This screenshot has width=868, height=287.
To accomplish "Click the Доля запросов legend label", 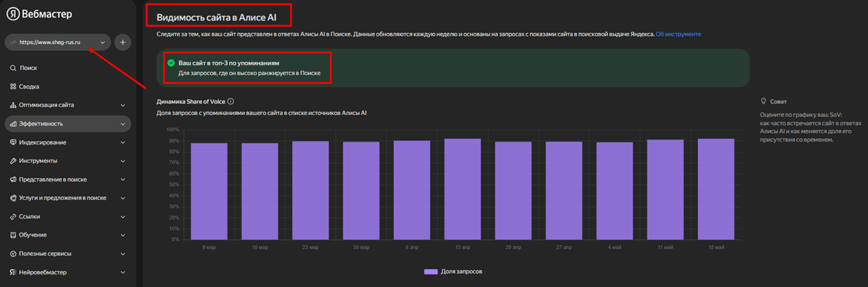I will [462, 272].
